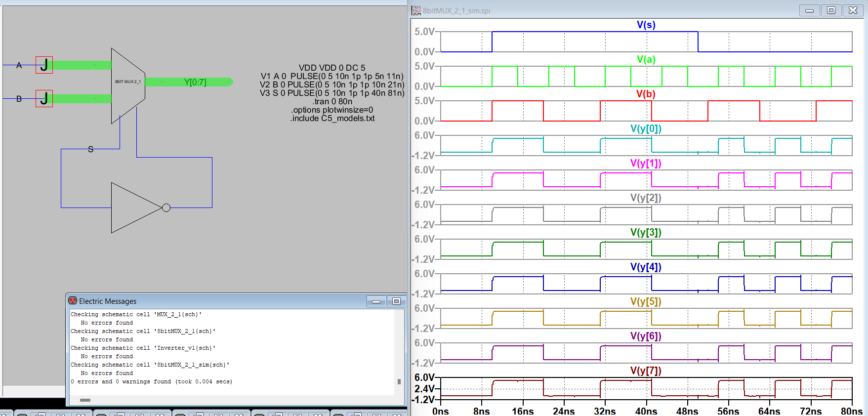Select the '.options plotwinsize=0' directive text
This screenshot has height=416, width=868.
pyautogui.click(x=332, y=110)
